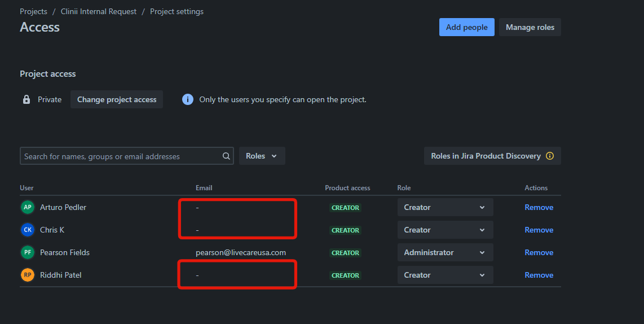Remove Chris K from the project
644x324 pixels.
pos(539,230)
